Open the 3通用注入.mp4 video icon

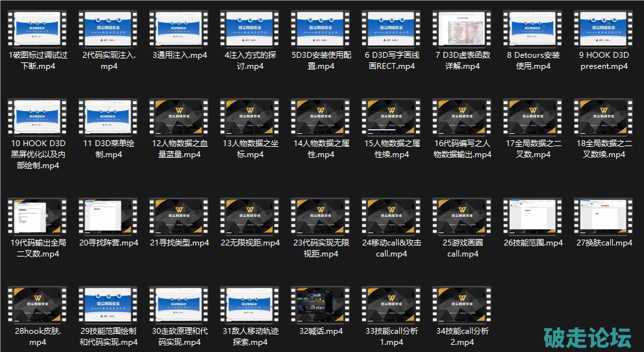point(179,29)
